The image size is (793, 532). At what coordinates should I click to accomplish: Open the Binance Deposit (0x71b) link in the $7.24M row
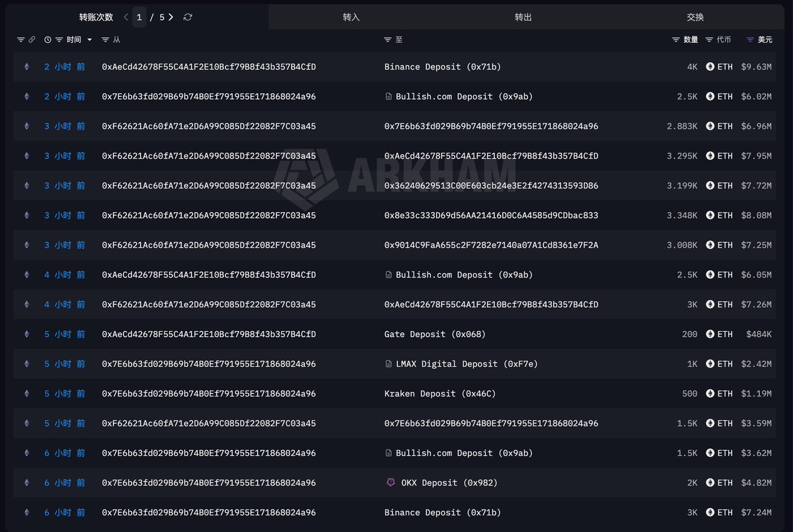click(443, 513)
